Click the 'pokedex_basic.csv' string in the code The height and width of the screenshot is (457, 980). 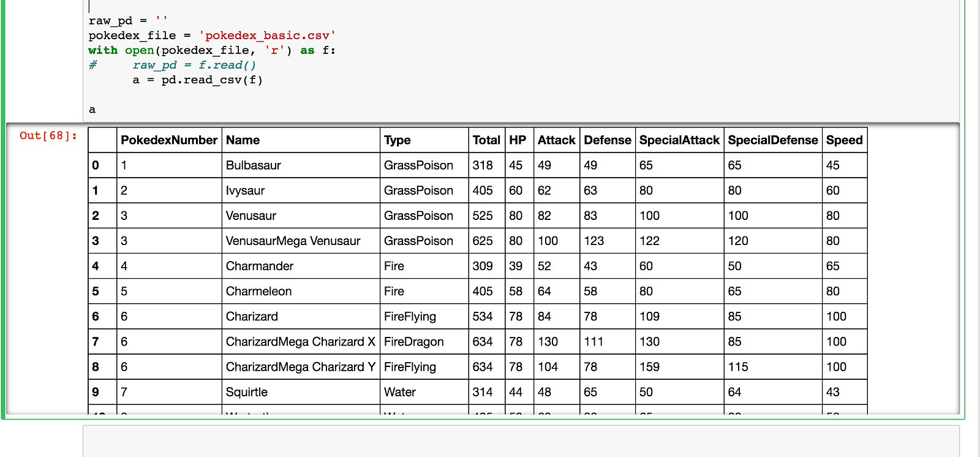(267, 36)
